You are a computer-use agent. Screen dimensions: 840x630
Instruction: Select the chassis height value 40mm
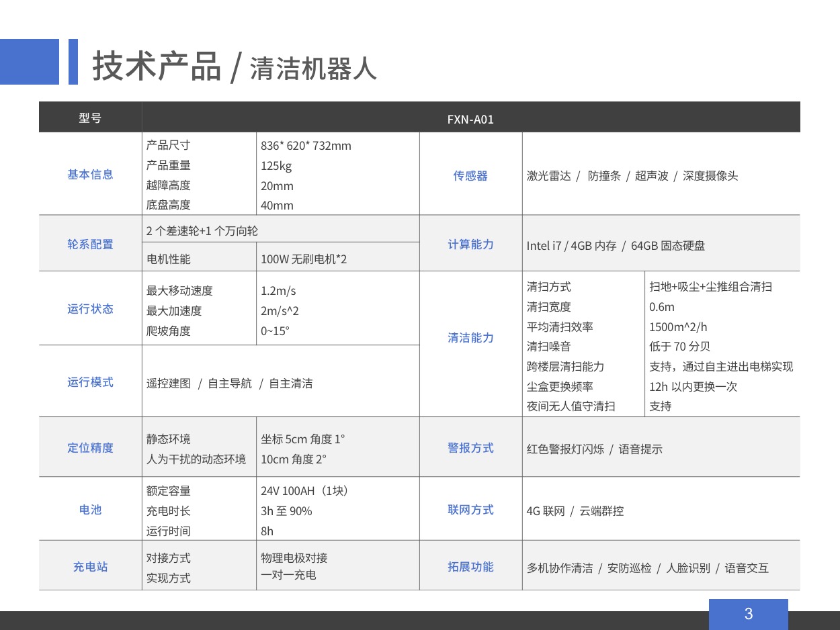(x=277, y=206)
